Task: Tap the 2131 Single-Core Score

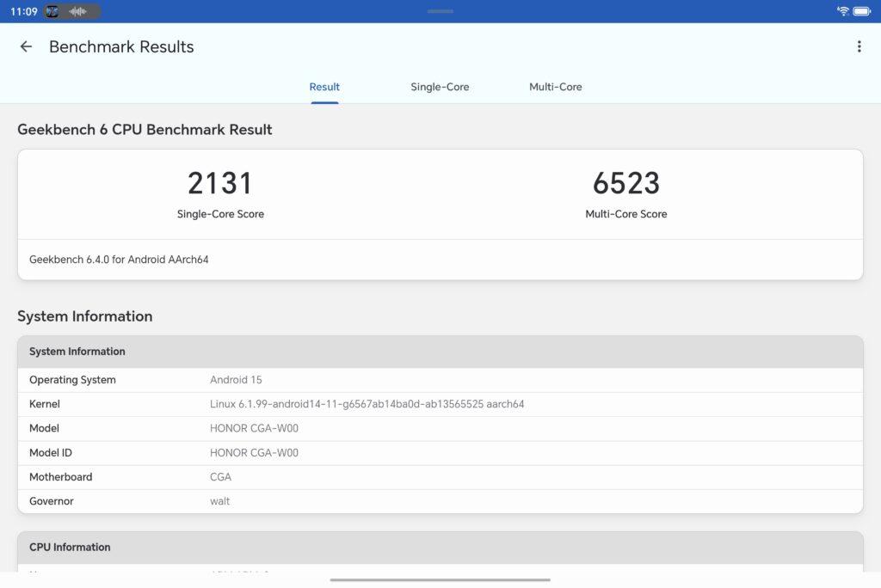Action: pyautogui.click(x=220, y=184)
